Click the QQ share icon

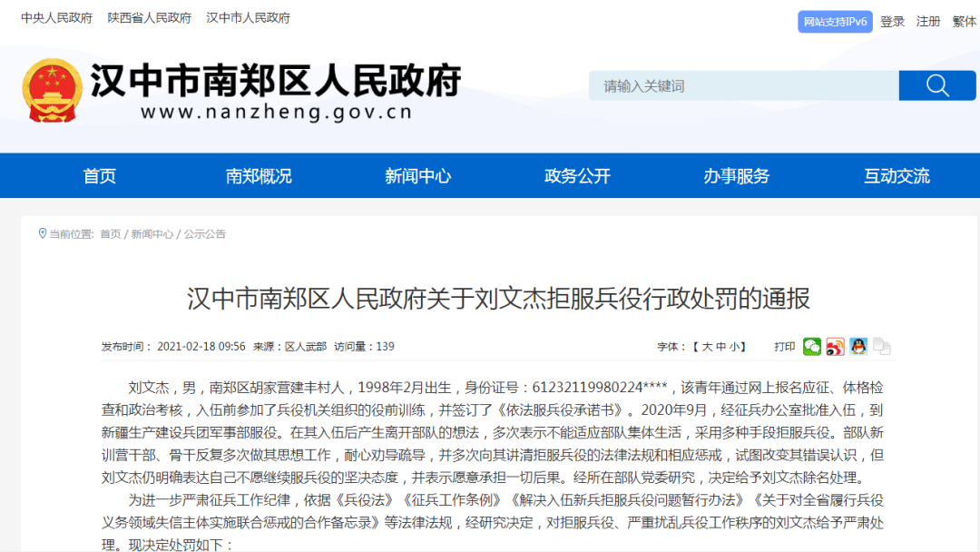858,347
